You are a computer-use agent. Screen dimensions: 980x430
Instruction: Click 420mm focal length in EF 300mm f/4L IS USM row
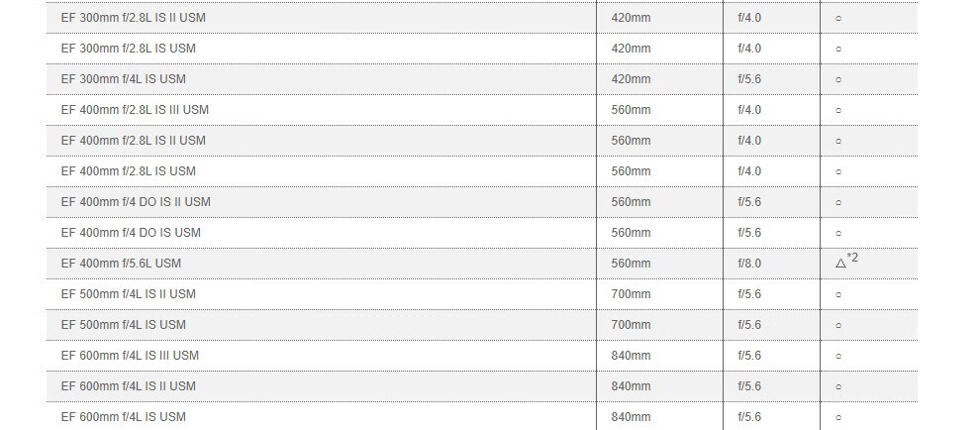(x=631, y=79)
